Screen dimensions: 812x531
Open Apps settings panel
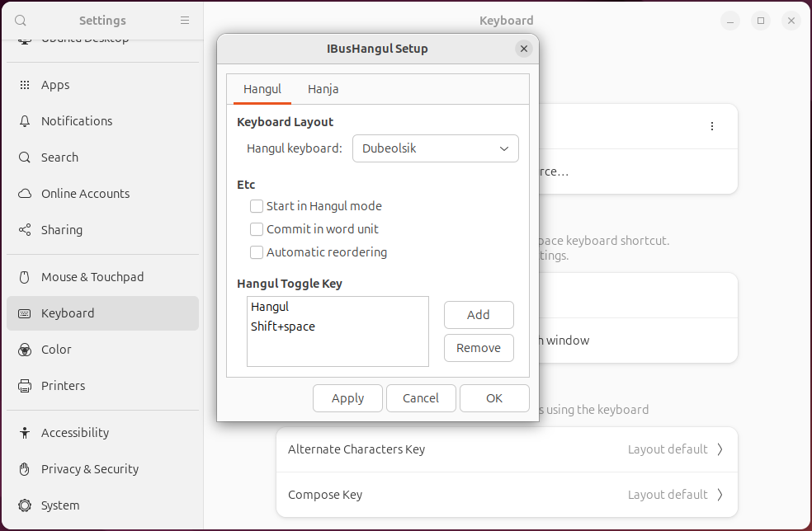(x=102, y=85)
